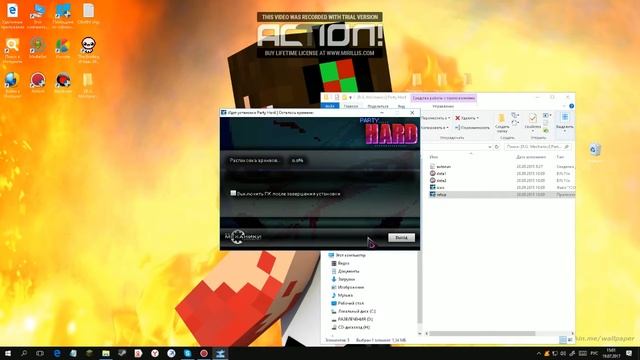The height and width of the screenshot is (360, 640).
Task: Open Изображения in the navigation pane
Action: pyautogui.click(x=347, y=287)
